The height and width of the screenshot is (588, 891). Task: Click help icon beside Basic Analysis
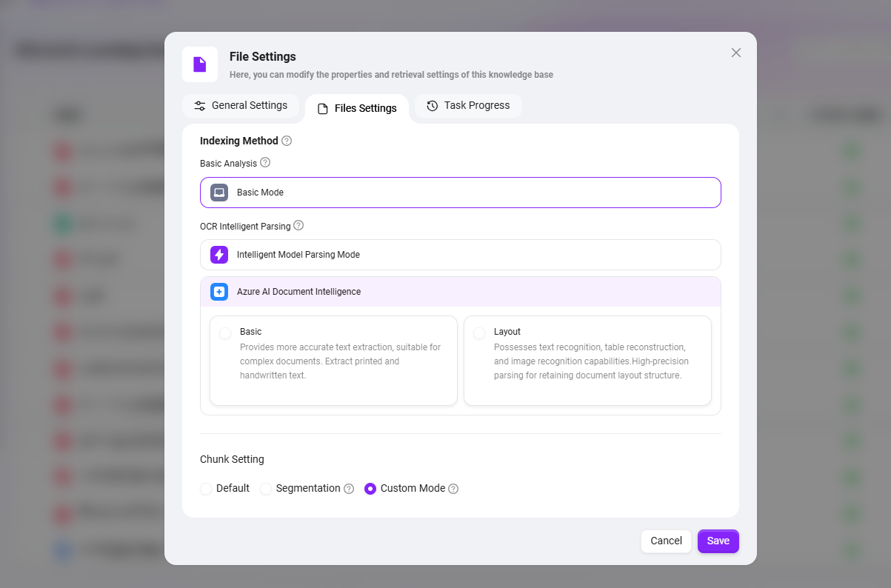pos(265,162)
